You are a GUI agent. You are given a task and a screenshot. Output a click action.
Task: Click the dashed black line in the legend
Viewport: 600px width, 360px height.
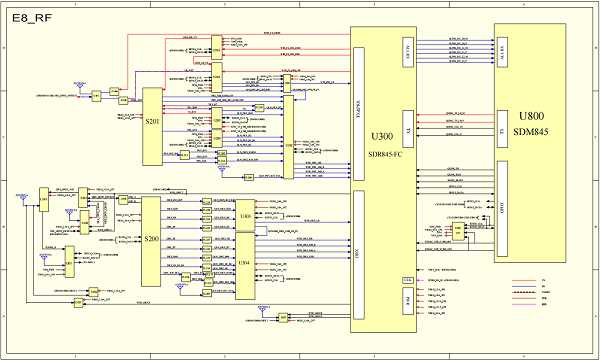click(x=524, y=293)
